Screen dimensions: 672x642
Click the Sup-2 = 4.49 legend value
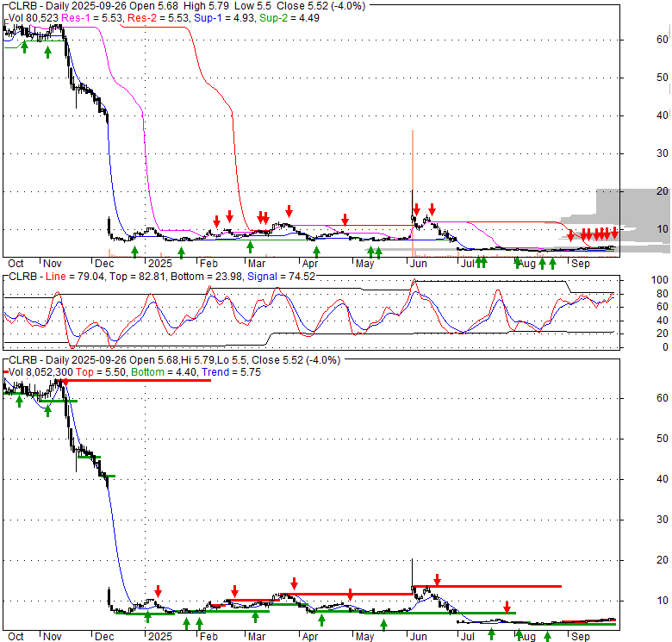point(289,18)
